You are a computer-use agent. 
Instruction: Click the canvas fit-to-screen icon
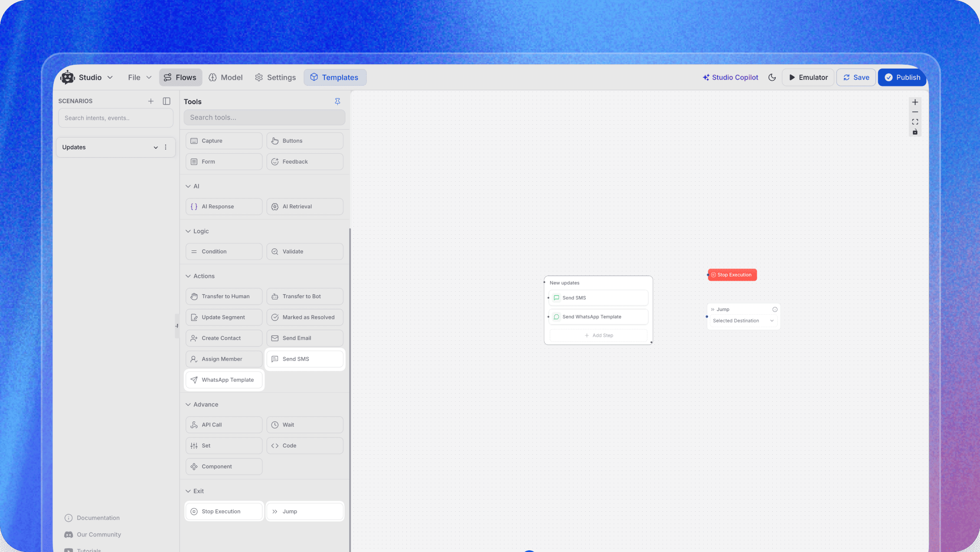[915, 122]
